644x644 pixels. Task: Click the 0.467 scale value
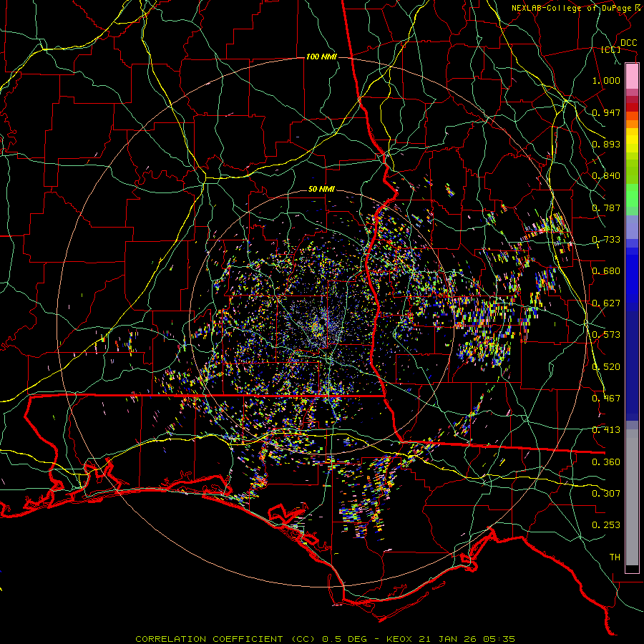click(606, 399)
